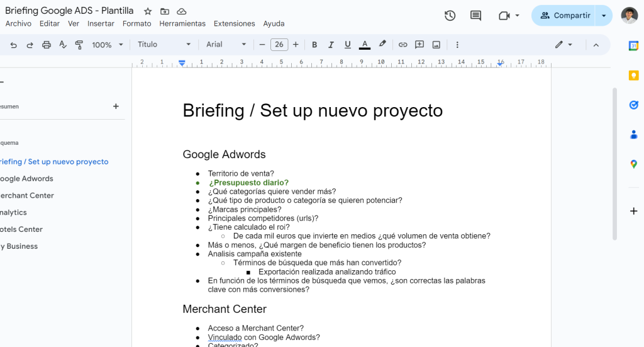Open the comments history icon
Screen dimensions: 644x347
pyautogui.click(x=475, y=16)
